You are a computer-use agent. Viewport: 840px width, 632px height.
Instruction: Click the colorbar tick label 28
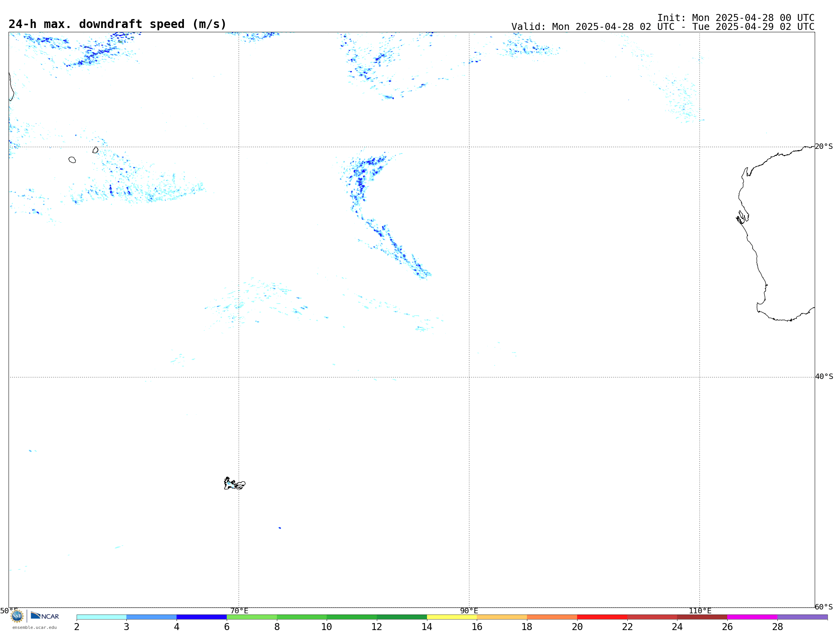tap(777, 627)
